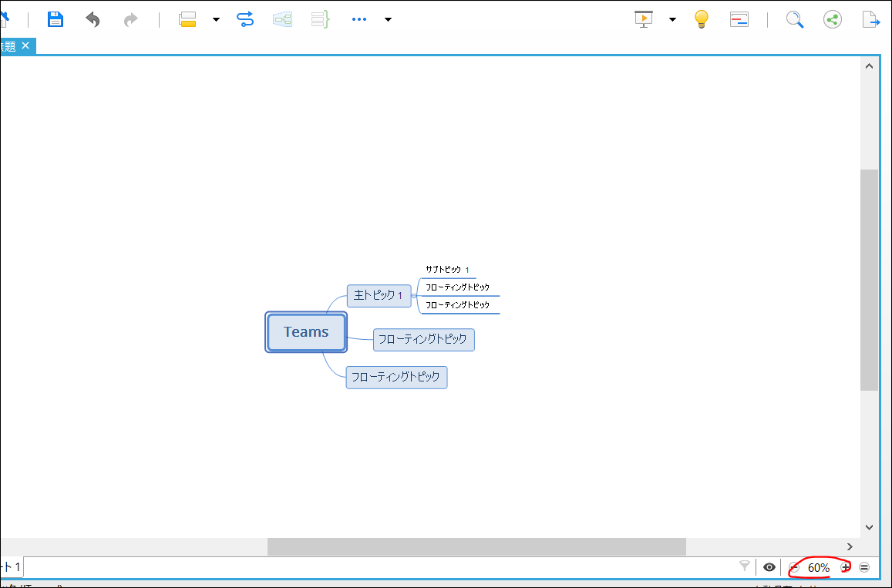Viewport: 892px width, 588px height.
Task: Click the down arrow of vertical scrollbar
Action: [x=869, y=527]
